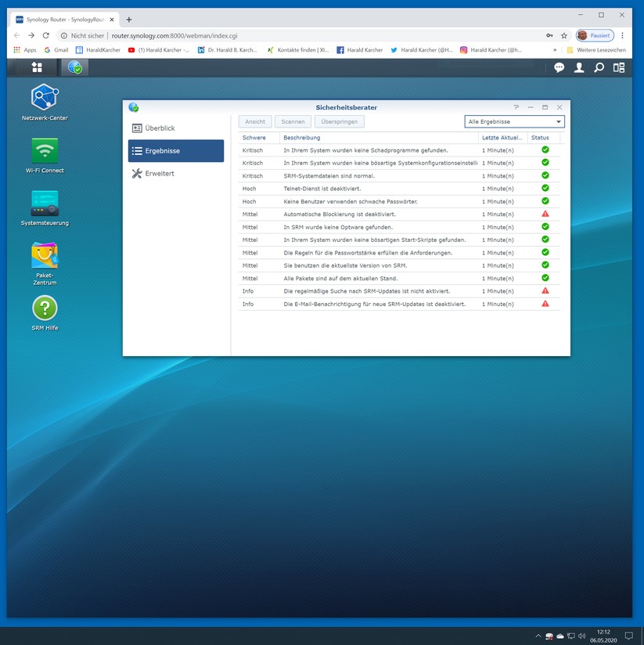
Task: Open SRM Hilfe help icon
Action: pyautogui.click(x=45, y=308)
